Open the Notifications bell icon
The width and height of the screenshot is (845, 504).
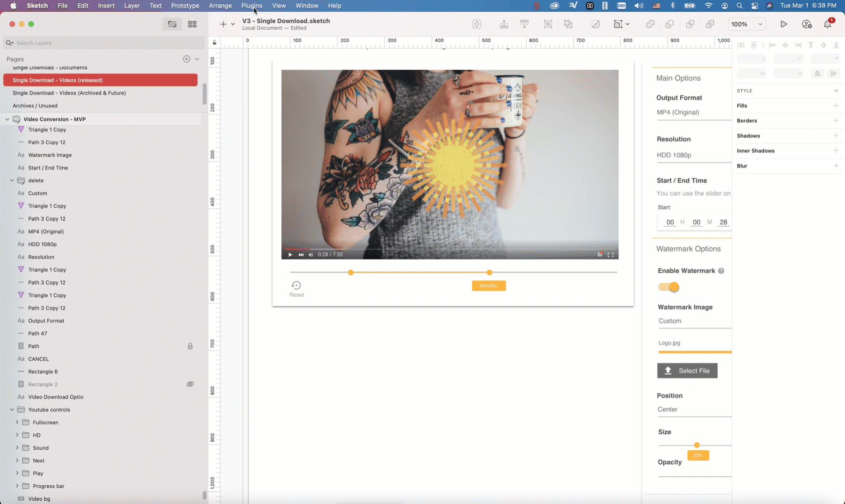click(828, 24)
